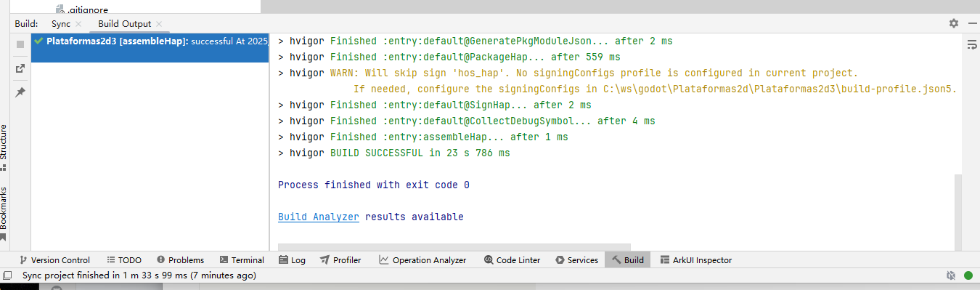The image size is (980, 290).
Task: Select the Build Output tab
Action: 125,24
